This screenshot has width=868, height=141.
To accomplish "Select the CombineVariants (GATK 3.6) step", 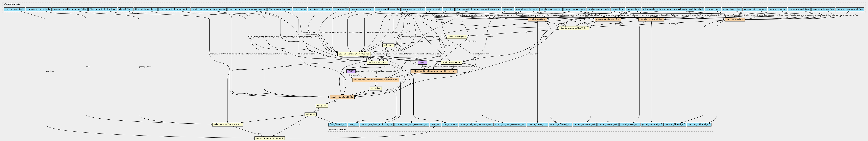I will 574,28.
